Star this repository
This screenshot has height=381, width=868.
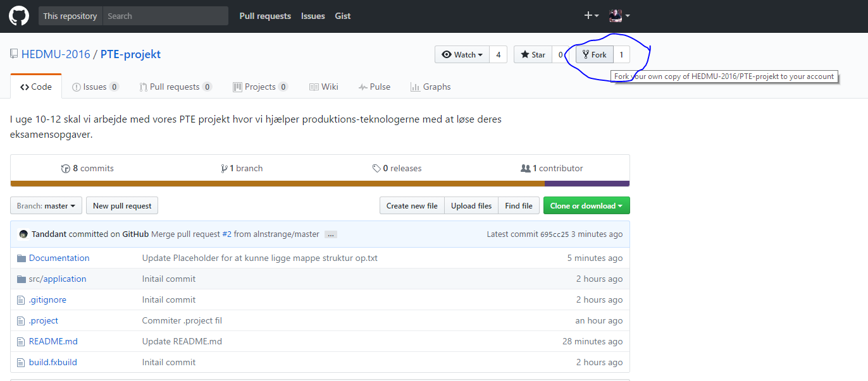click(x=533, y=55)
